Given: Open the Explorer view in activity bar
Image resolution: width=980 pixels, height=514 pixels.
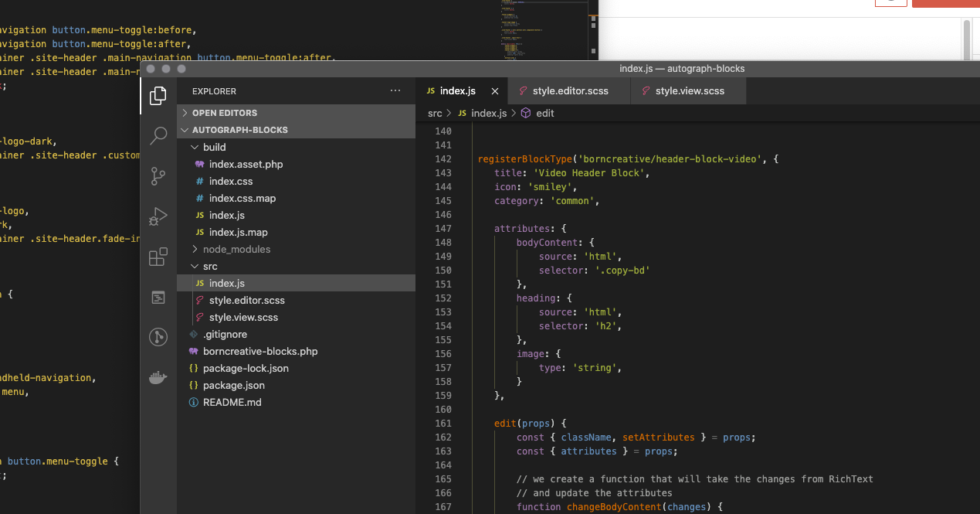Looking at the screenshot, I should (158, 96).
